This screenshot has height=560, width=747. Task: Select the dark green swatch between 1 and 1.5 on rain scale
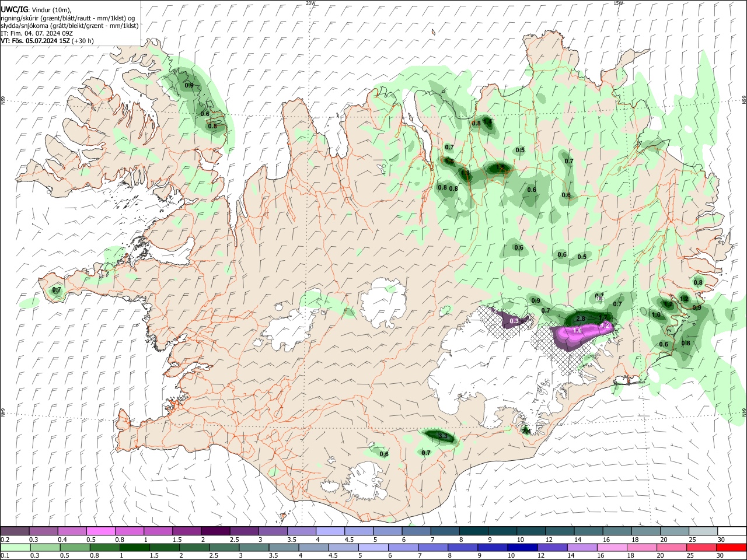(134, 547)
